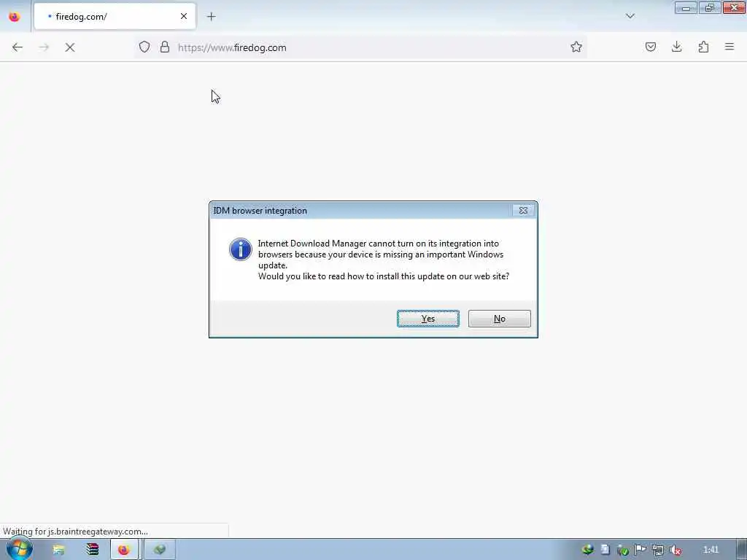This screenshot has width=747, height=560.
Task: Click No in the IDM browser integration dialog
Action: pyautogui.click(x=499, y=319)
